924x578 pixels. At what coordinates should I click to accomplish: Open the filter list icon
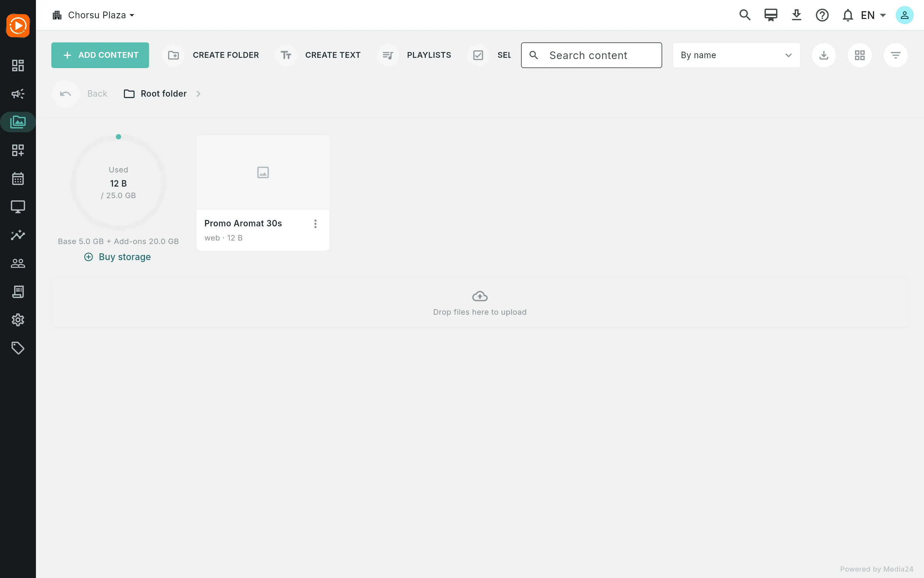click(895, 55)
